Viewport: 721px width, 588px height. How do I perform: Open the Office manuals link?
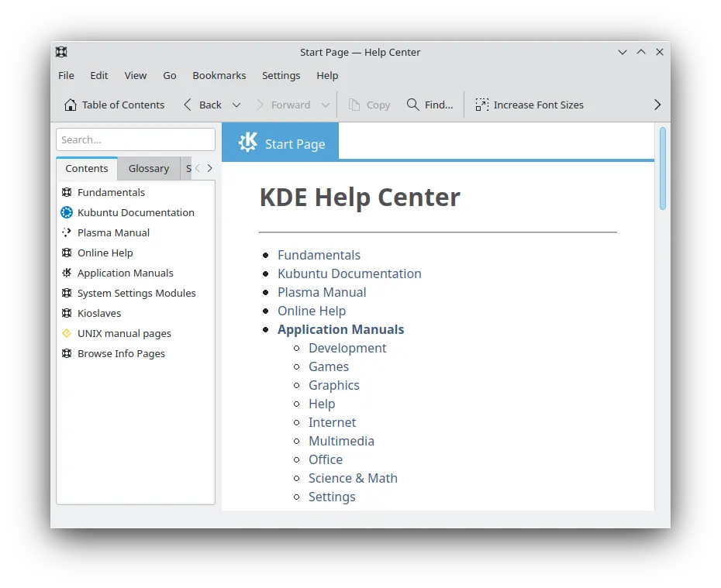(326, 459)
